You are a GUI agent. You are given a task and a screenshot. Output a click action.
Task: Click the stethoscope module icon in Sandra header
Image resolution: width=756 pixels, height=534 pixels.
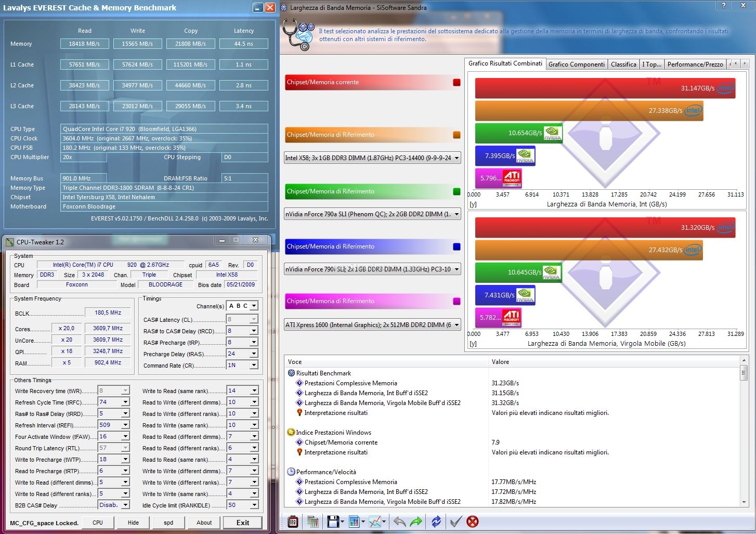298,35
